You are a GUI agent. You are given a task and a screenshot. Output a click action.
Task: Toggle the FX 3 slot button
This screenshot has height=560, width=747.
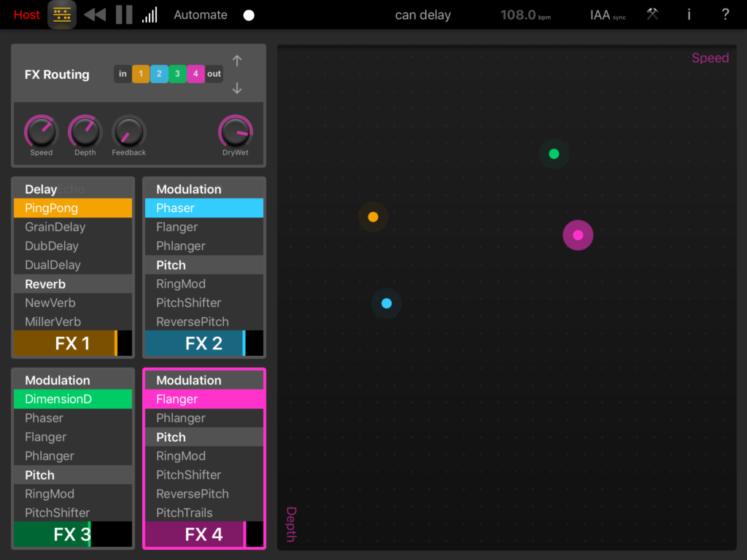[x=73, y=534]
